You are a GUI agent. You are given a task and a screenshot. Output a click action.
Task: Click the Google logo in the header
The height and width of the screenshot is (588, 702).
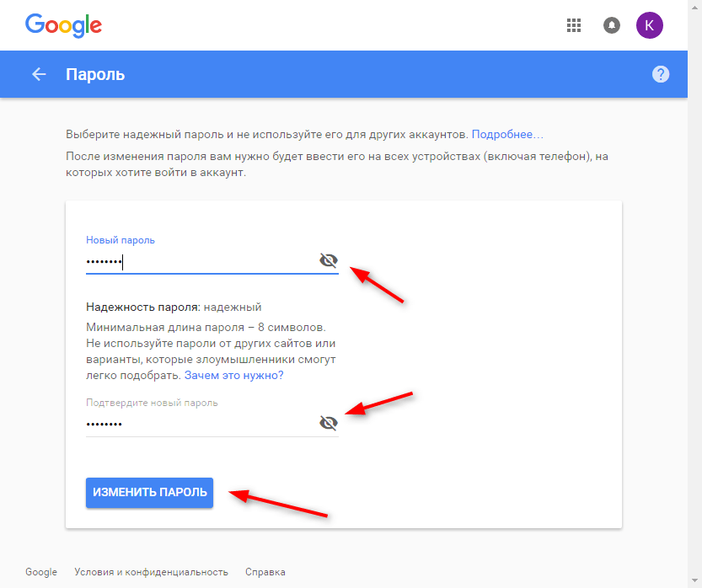[63, 24]
